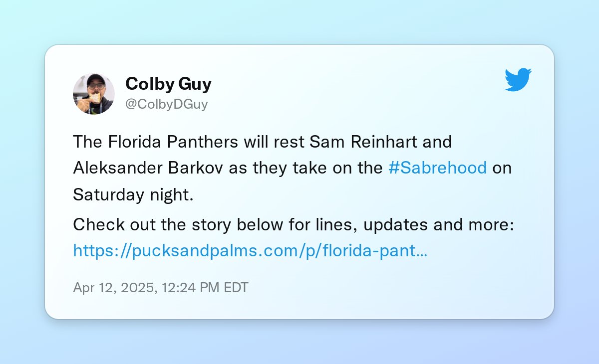Viewport: 599px width, 364px height.
Task: Open the #Sabrehood hashtag
Action: (x=437, y=168)
